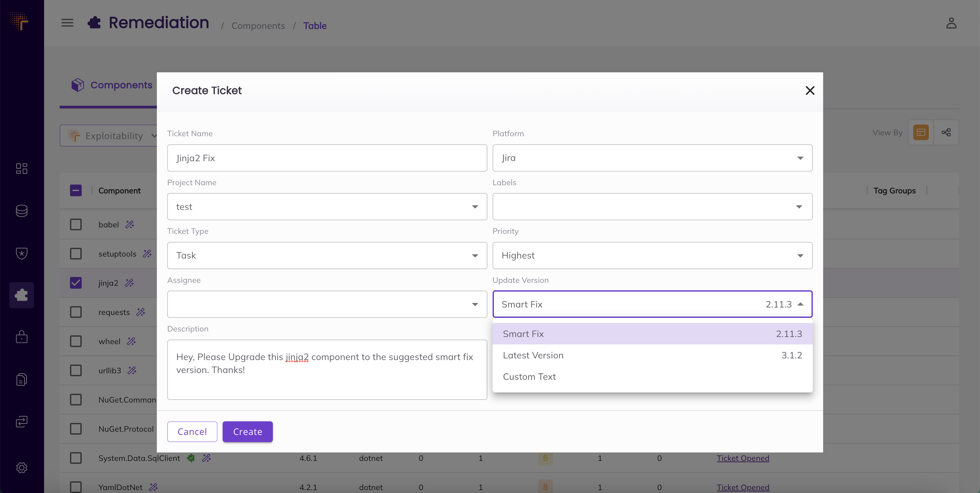This screenshot has height=493, width=980.
Task: Close the Create Ticket dialog
Action: point(810,90)
